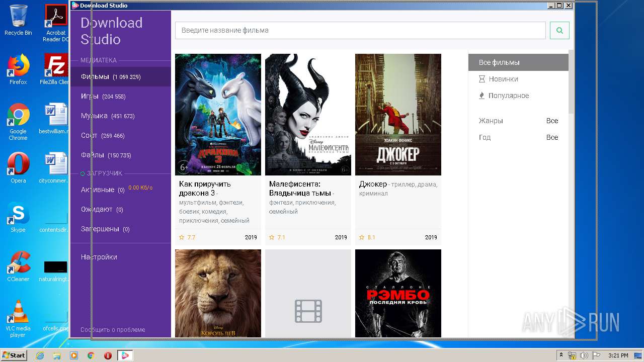Open naturalringt desktop file icon
The height and width of the screenshot is (362, 644).
pos(55,271)
